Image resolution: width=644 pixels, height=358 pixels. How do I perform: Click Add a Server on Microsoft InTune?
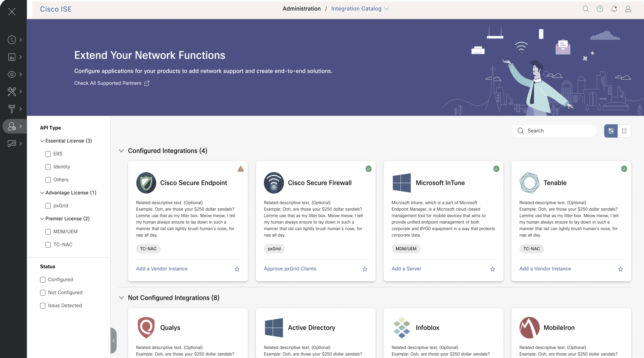(x=406, y=269)
